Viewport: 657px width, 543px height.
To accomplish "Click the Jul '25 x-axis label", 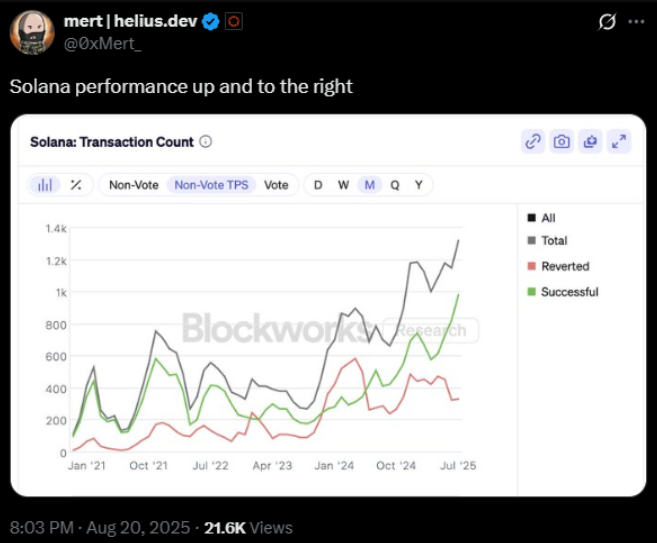I will tap(458, 465).
